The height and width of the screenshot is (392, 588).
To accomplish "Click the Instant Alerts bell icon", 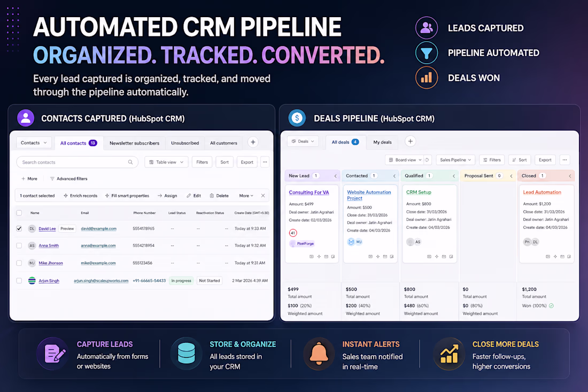I will pyautogui.click(x=319, y=353).
